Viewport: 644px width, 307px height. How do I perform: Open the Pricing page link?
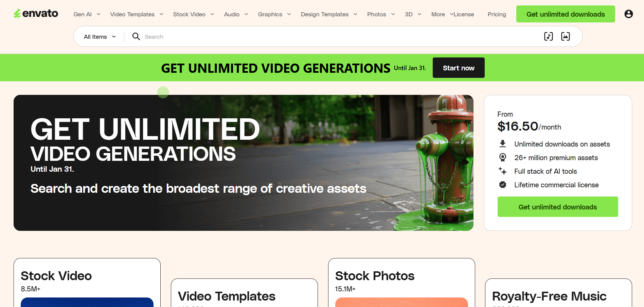497,14
